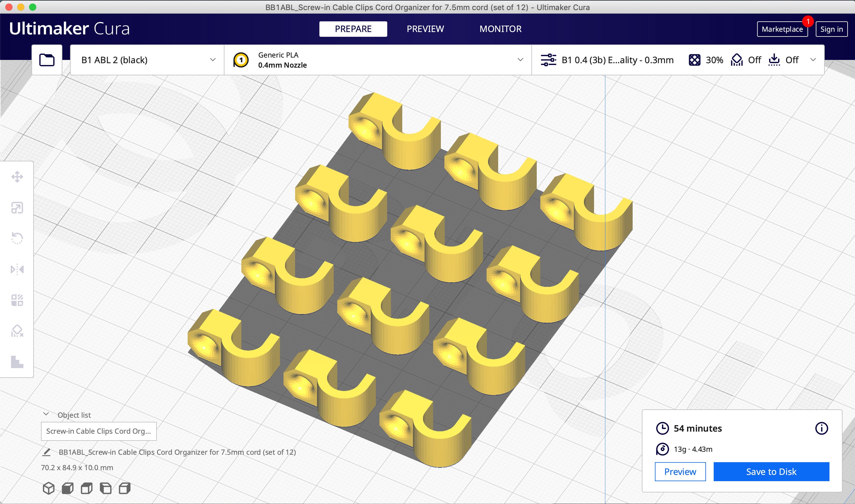855x504 pixels.
Task: Collapse the Object list
Action: 46,414
